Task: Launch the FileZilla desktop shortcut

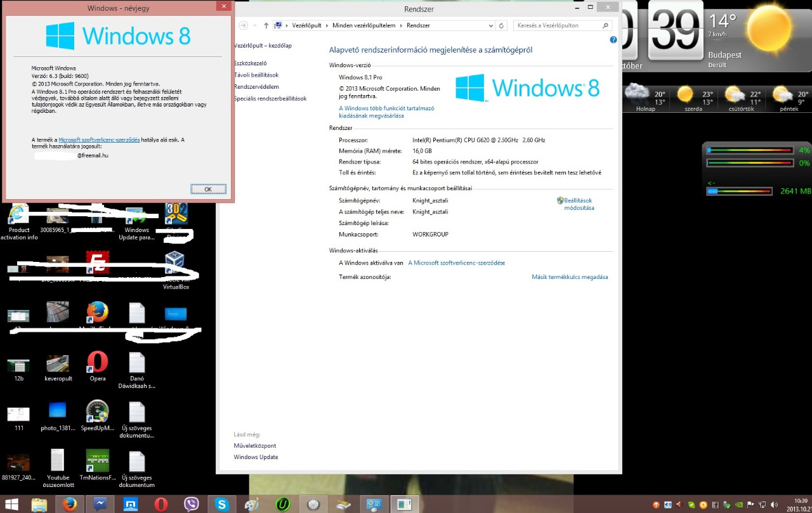Action: 98,263
